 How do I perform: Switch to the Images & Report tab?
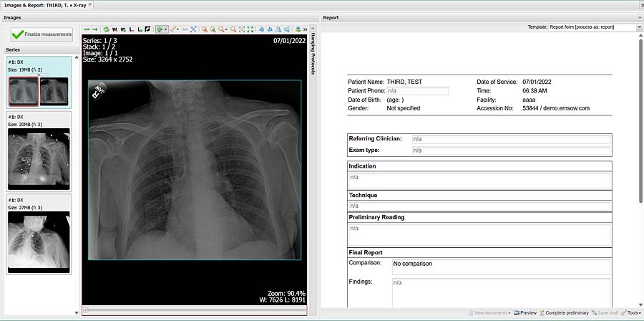coord(46,5)
